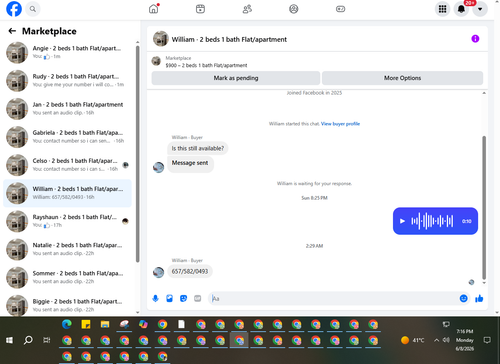500x364 pixels.
Task: Open the Reels video icon in top bar
Action: [200, 9]
